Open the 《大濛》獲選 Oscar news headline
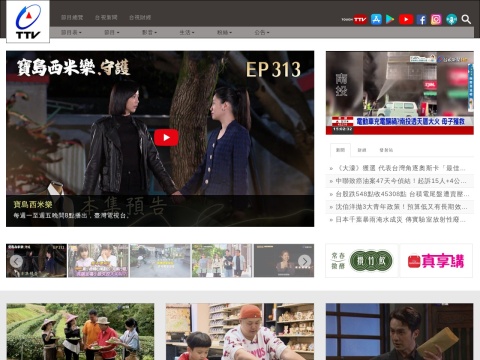Image resolution: width=480 pixels, height=360 pixels. point(399,168)
